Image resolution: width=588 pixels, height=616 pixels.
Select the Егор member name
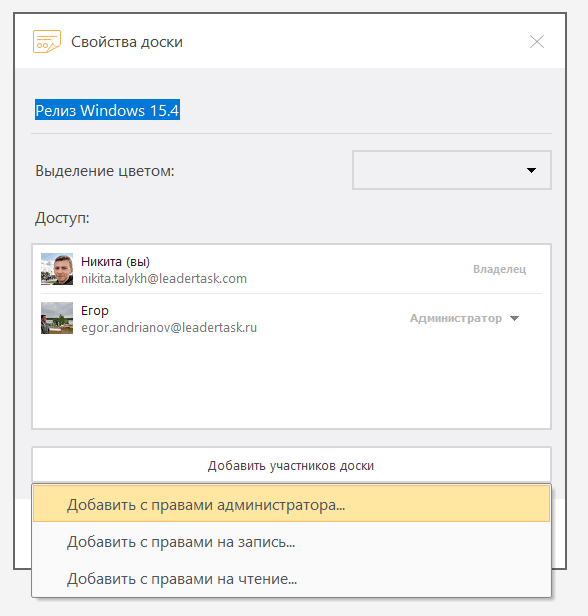pyautogui.click(x=95, y=311)
